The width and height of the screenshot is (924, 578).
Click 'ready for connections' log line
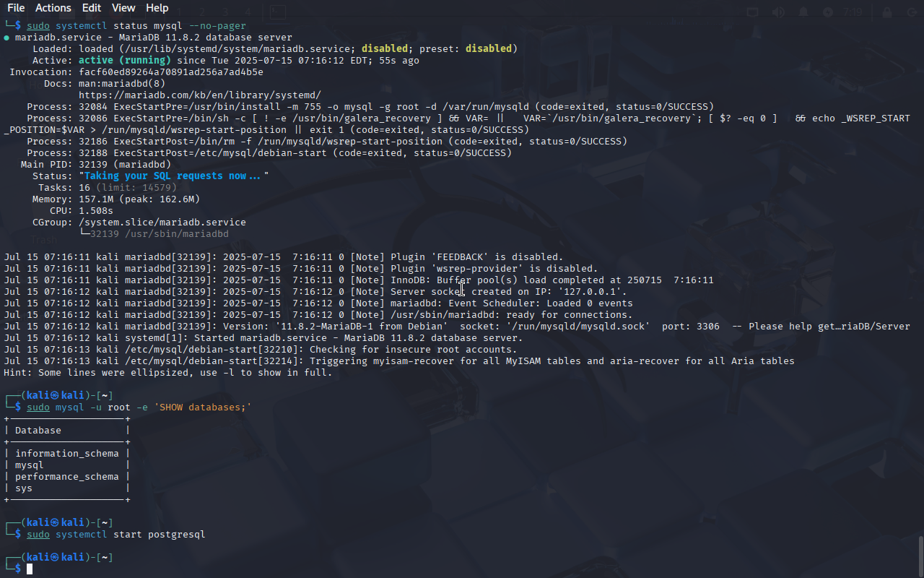[318, 315]
